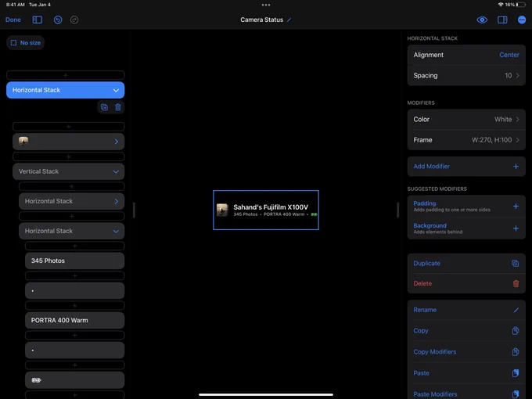Image resolution: width=532 pixels, height=399 pixels.
Task: Tap Done to finish editing
Action: click(13, 20)
